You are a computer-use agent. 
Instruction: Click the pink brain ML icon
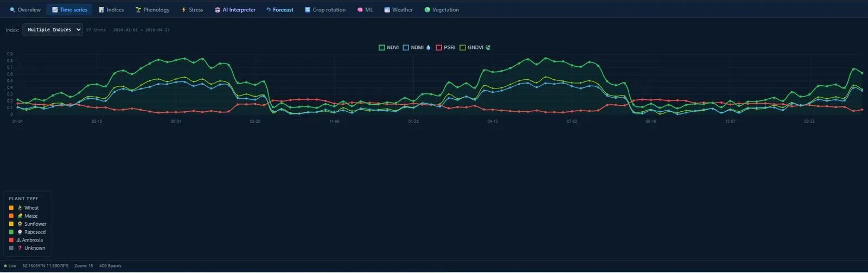point(360,10)
